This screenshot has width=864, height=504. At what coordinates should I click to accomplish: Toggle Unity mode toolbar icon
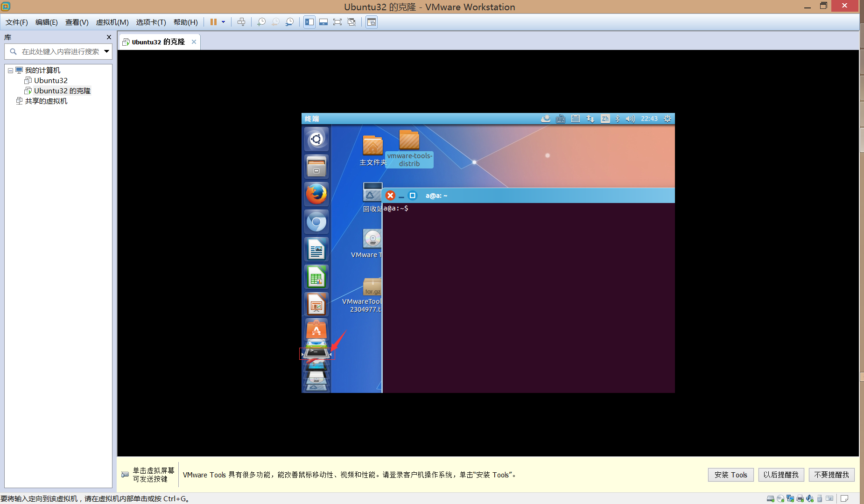tap(351, 22)
